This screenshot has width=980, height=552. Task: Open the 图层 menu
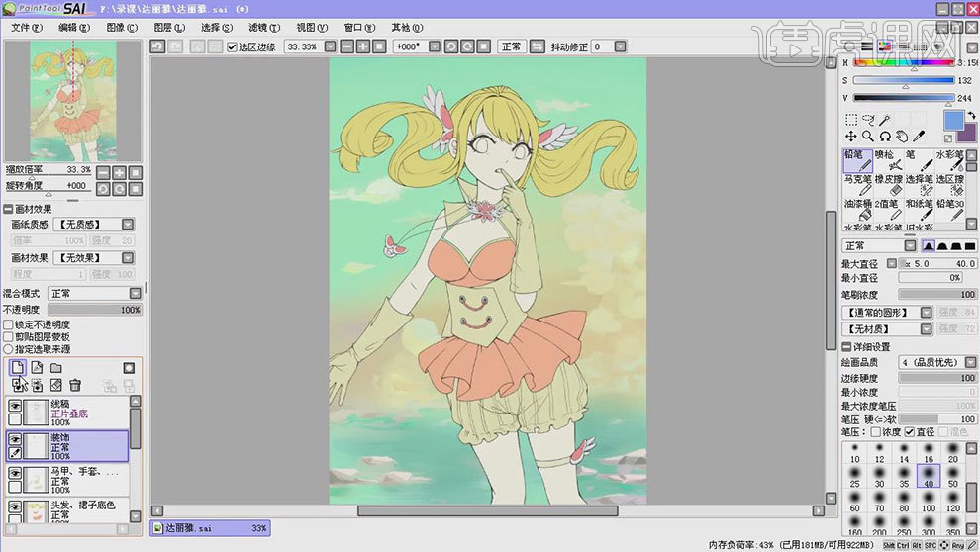pyautogui.click(x=169, y=28)
